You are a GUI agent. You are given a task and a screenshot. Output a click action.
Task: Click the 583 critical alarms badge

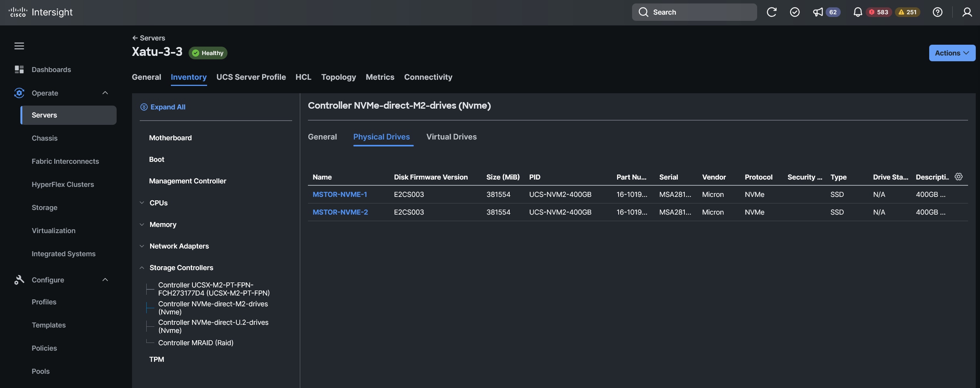[x=879, y=12]
